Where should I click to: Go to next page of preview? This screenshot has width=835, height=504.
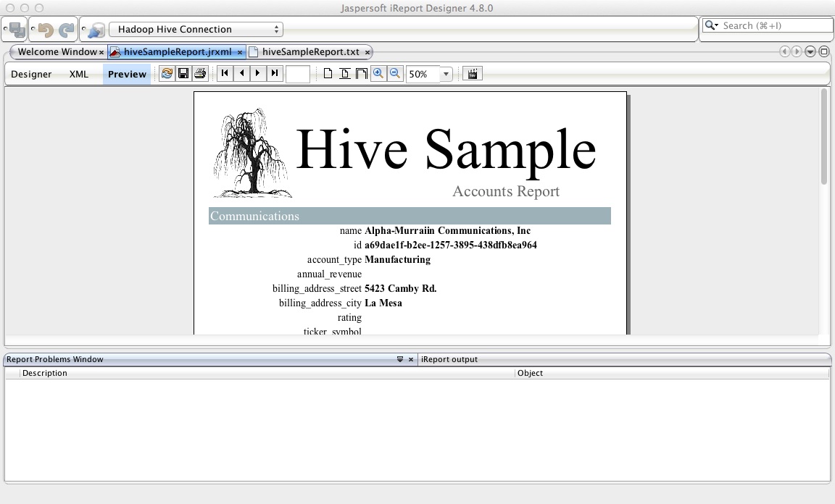tap(258, 73)
